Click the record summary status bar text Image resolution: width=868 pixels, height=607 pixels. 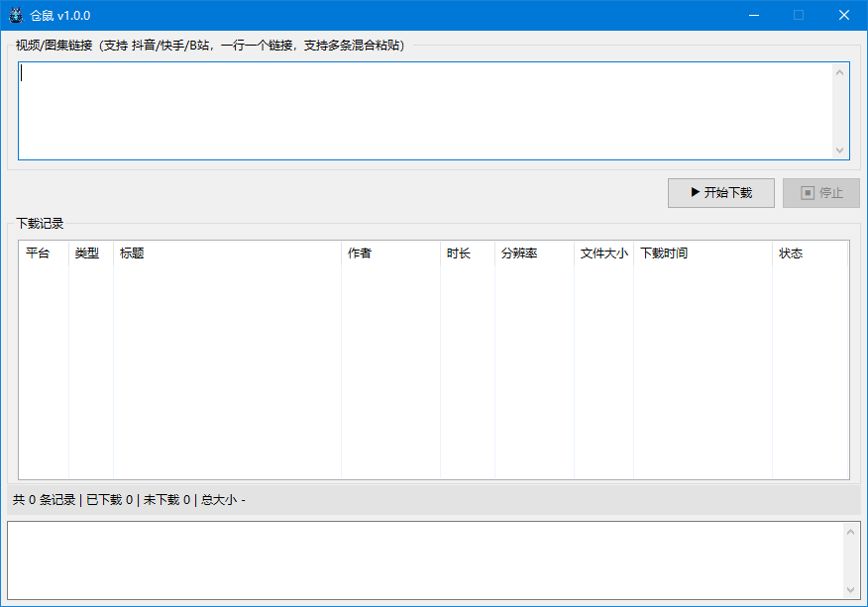(129, 500)
